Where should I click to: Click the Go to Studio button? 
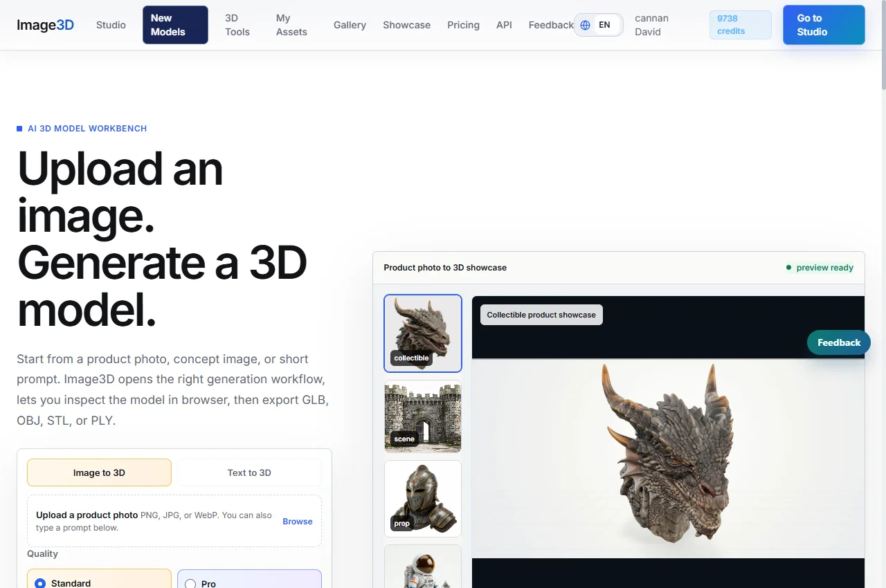tap(824, 25)
